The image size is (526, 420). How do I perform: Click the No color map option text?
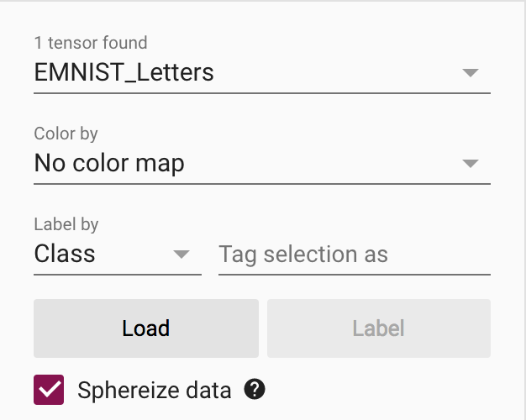109,164
